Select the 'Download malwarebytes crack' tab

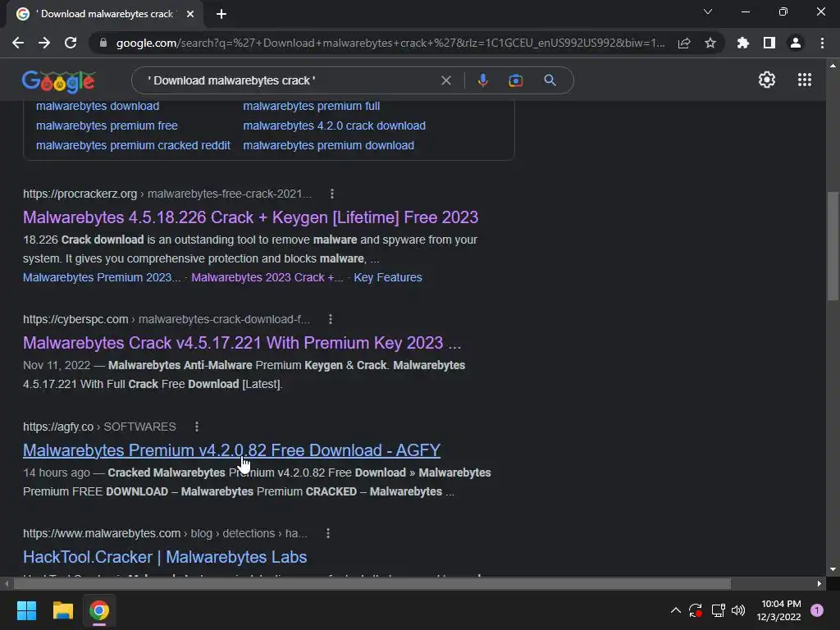(x=106, y=14)
